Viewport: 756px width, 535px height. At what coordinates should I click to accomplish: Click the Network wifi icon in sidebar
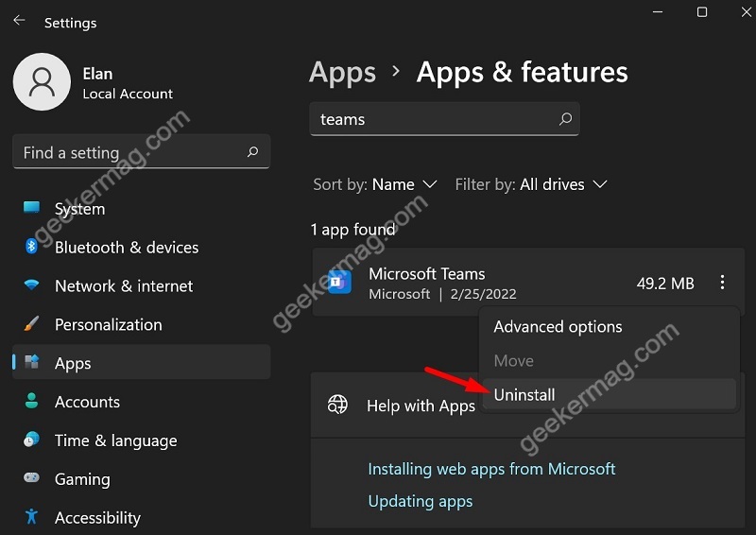click(32, 285)
